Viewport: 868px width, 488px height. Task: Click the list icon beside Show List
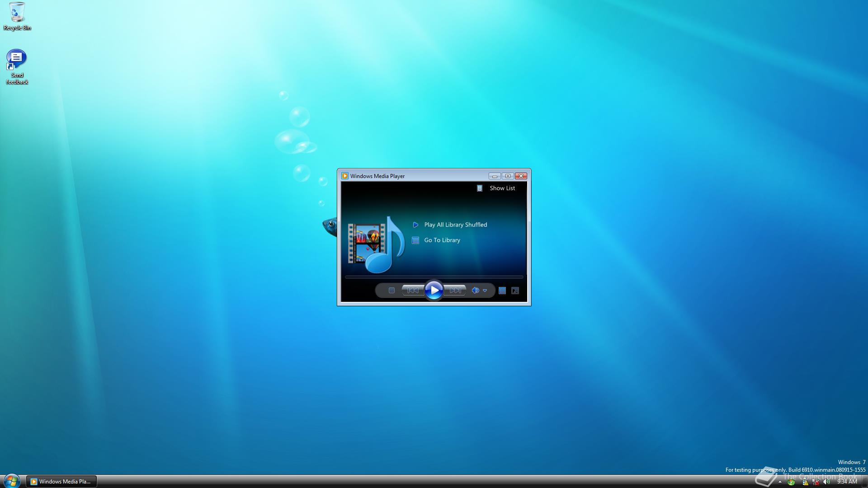(480, 188)
